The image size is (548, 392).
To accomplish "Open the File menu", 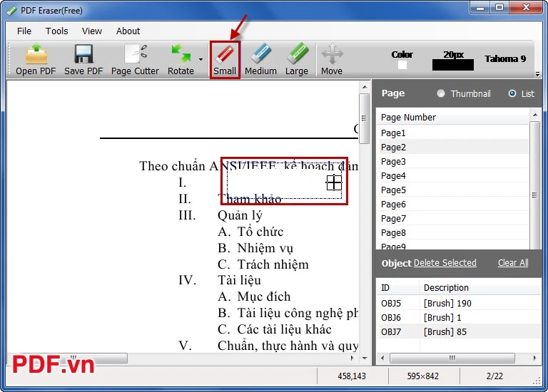I will click(24, 31).
